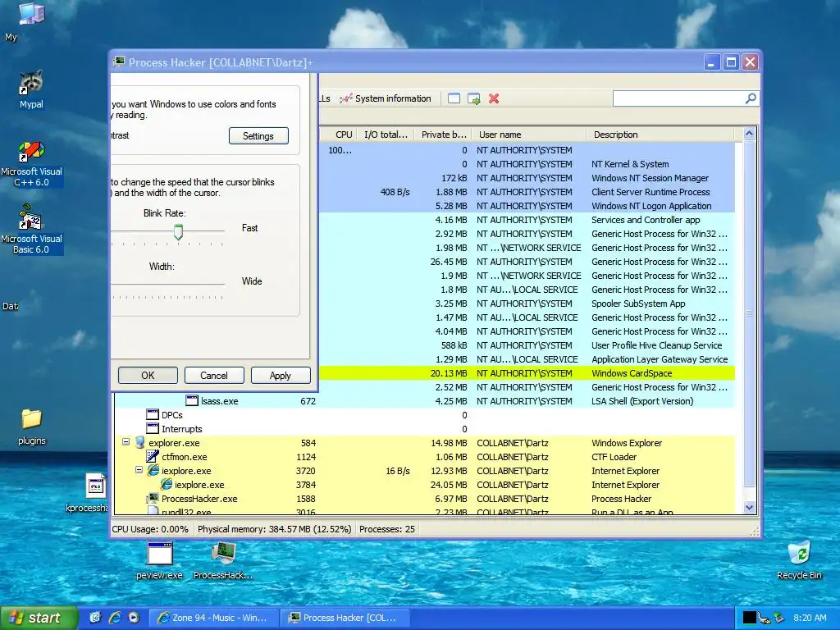
Task: Apply the dialog changes
Action: tap(281, 376)
